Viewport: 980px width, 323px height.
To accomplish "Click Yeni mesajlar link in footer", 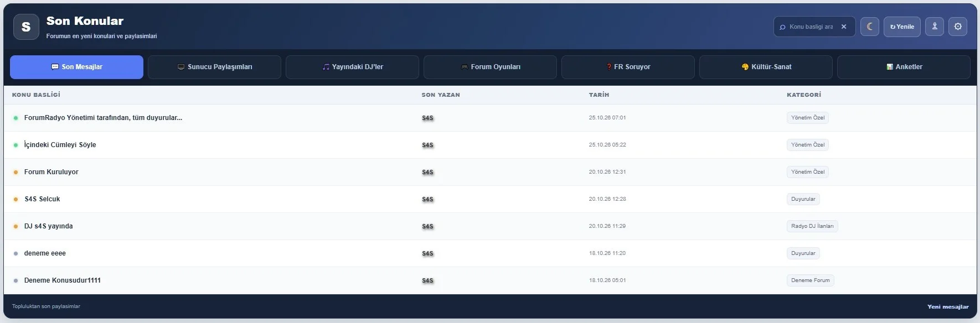I will pyautogui.click(x=948, y=306).
